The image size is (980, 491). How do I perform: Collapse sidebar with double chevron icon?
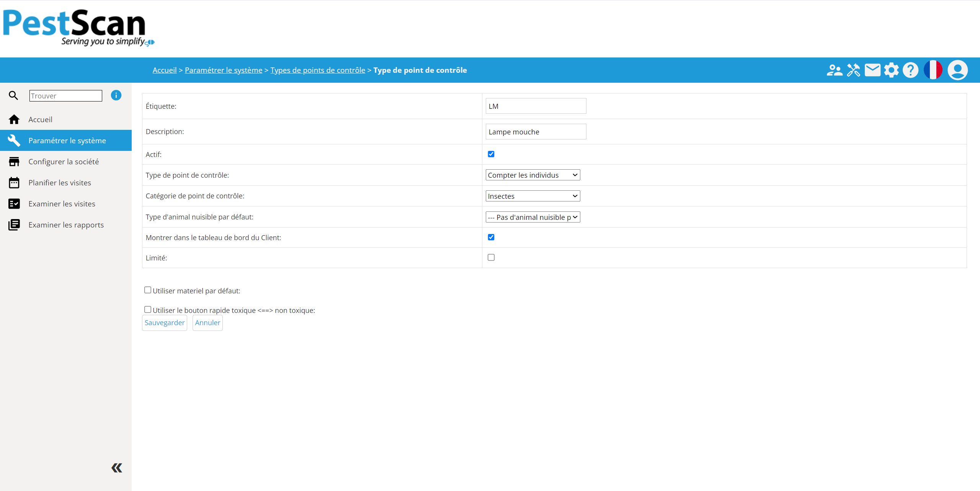[117, 468]
